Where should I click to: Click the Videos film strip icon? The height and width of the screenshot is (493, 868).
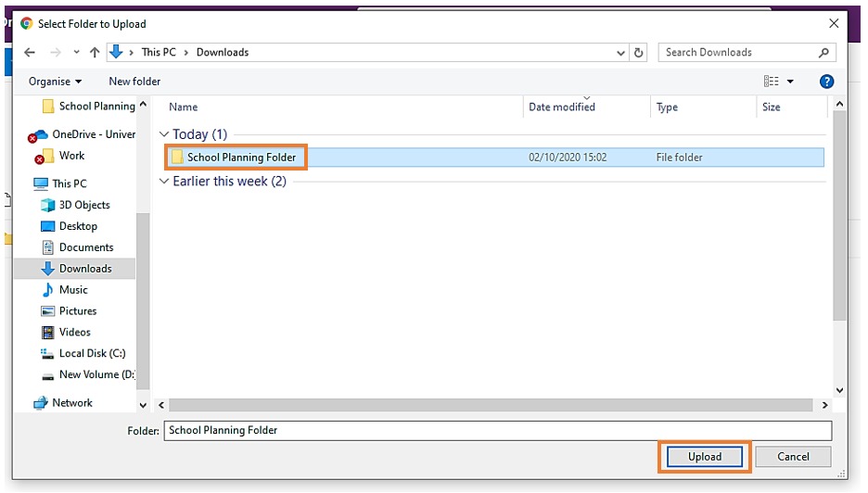48,333
